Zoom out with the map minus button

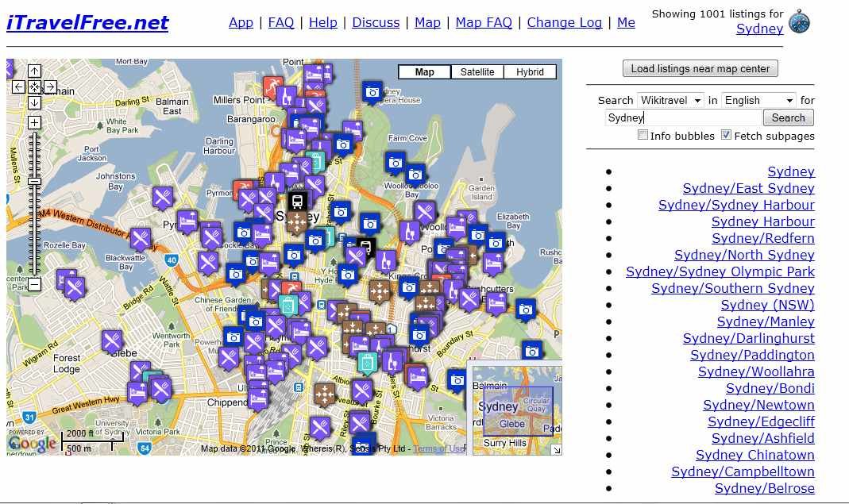tap(34, 284)
